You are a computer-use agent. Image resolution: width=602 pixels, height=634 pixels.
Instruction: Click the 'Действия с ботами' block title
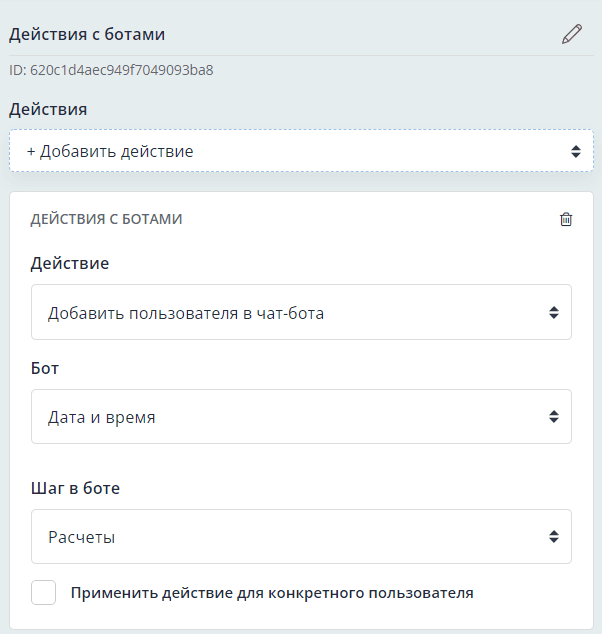(87, 34)
